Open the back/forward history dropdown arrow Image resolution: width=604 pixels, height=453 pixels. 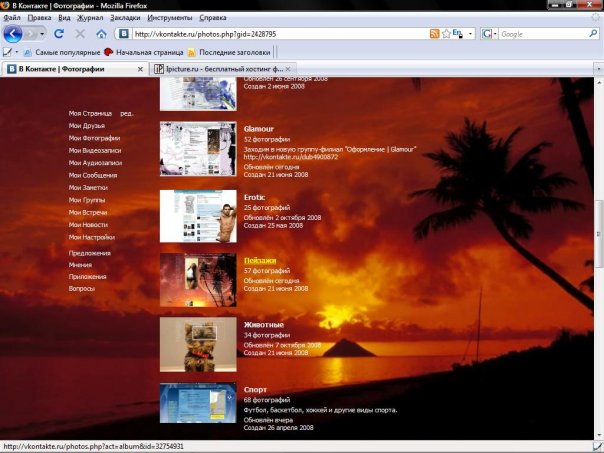point(42,34)
